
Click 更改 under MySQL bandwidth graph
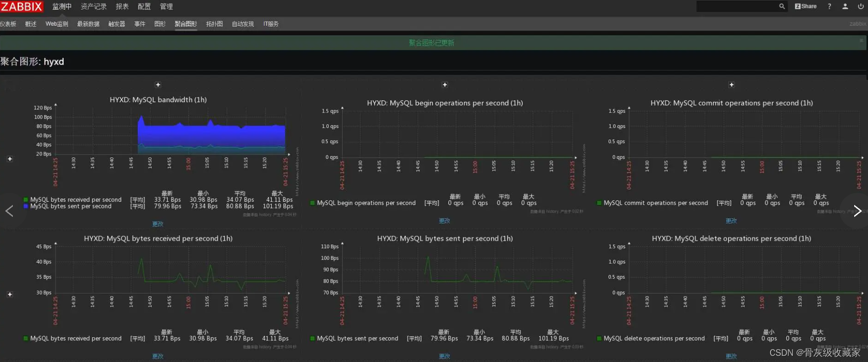[x=158, y=224]
